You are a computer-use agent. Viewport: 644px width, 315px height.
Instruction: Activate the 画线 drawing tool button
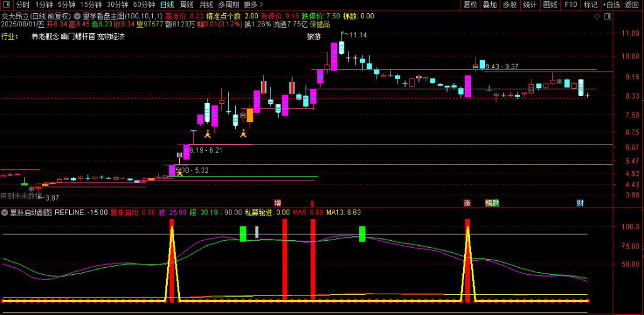(550, 4)
